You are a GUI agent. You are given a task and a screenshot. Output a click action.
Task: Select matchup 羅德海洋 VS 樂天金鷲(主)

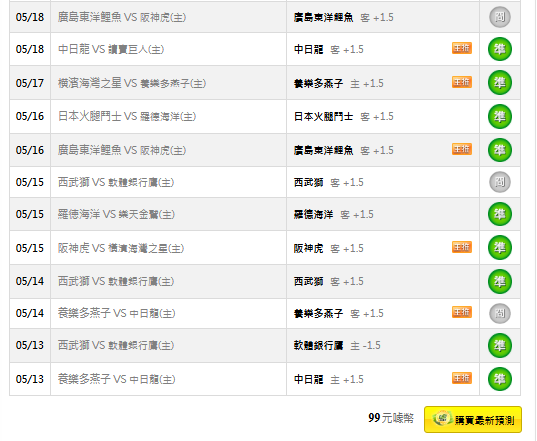[116, 214]
